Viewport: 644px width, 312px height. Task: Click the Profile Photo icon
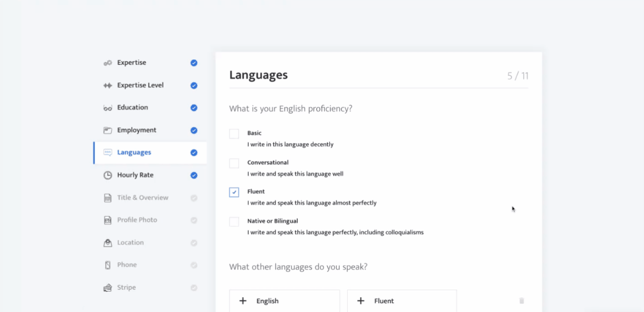(108, 221)
